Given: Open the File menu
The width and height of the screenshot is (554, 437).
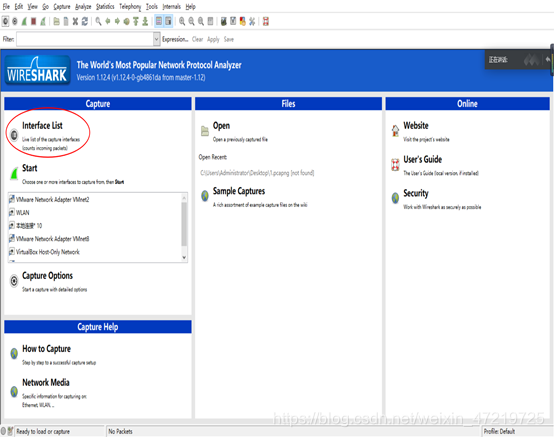Looking at the screenshot, I should click(6, 7).
